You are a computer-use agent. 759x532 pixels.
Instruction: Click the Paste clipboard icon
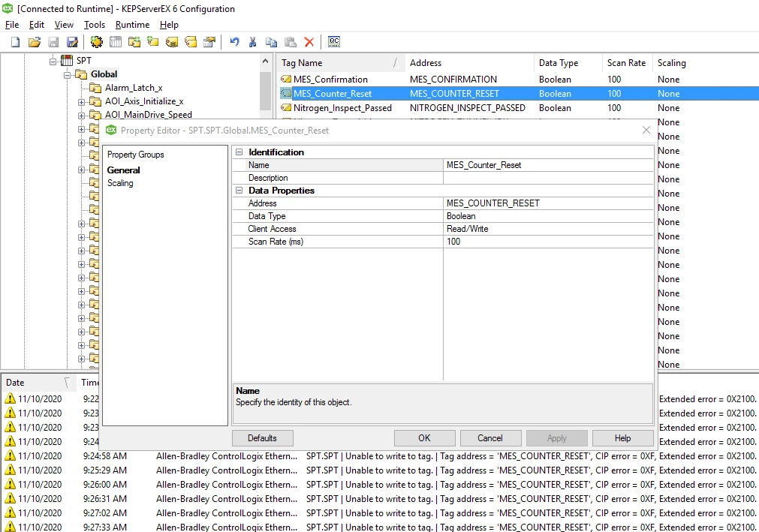coord(290,42)
